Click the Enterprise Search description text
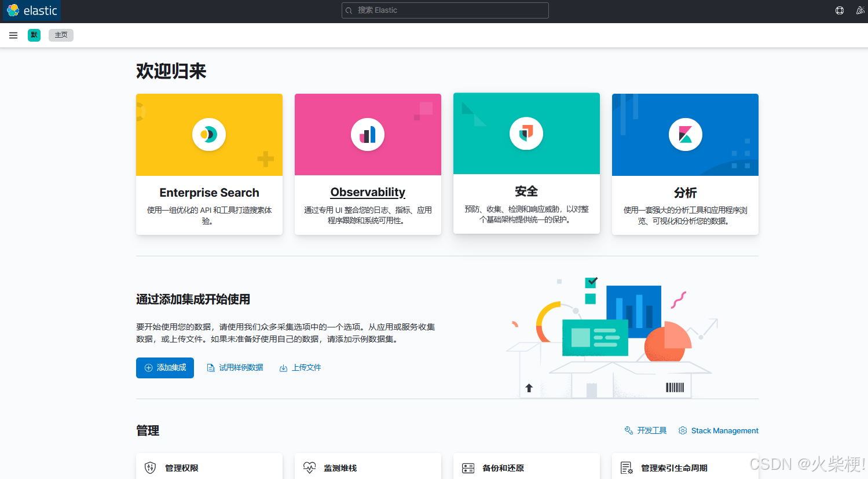Viewport: 868px width, 479px height. pyautogui.click(x=209, y=215)
